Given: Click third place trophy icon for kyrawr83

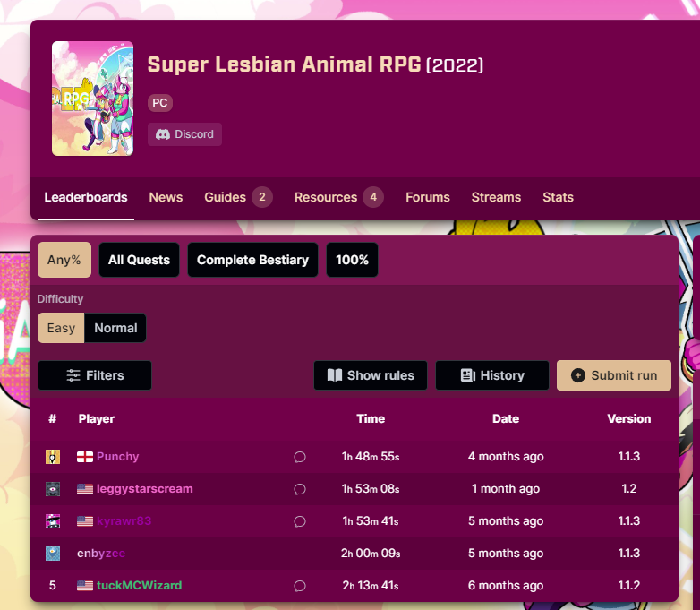Looking at the screenshot, I should click(x=53, y=521).
